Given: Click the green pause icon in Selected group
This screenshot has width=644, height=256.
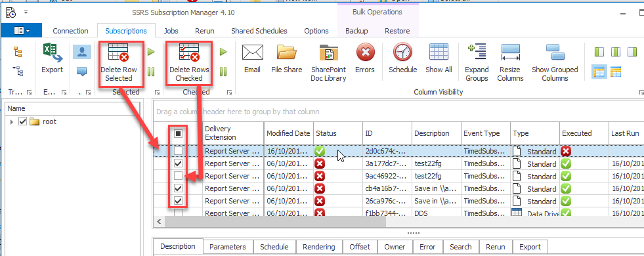Looking at the screenshot, I should [151, 72].
